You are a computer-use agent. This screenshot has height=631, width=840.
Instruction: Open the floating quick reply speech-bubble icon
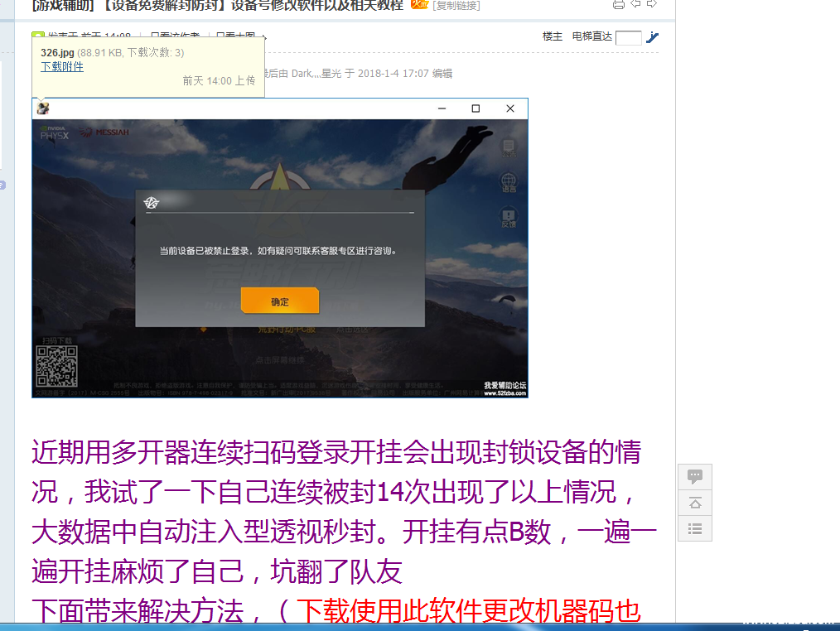point(695,477)
